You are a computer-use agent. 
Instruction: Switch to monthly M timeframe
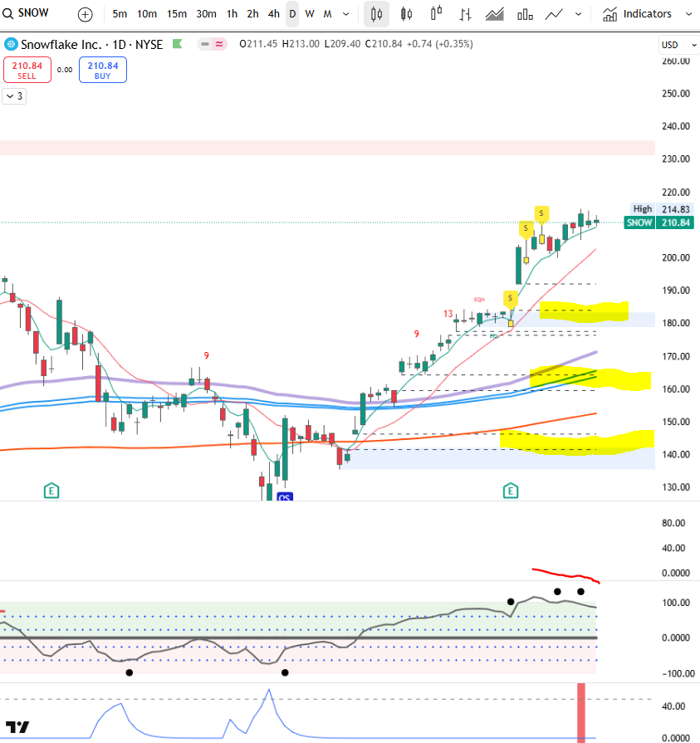(x=327, y=14)
